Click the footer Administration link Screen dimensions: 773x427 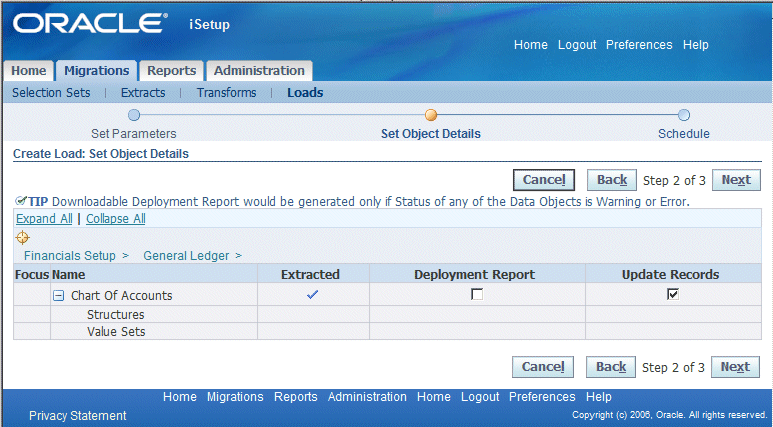(367, 397)
